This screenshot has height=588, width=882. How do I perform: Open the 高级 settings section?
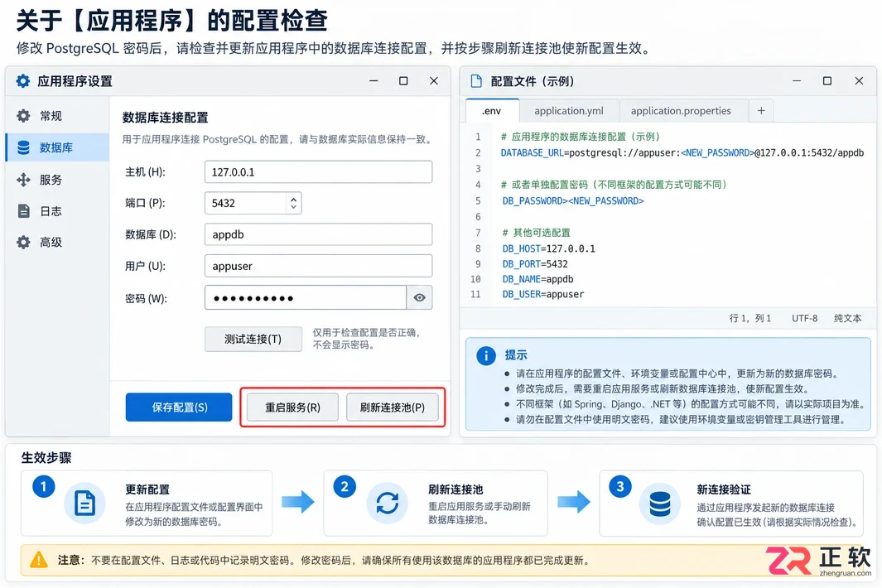coord(57,242)
